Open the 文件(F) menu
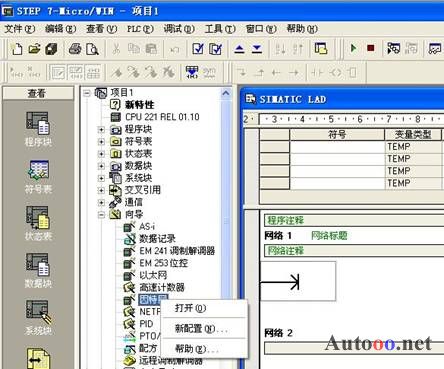This screenshot has width=444, height=369. tap(20, 29)
